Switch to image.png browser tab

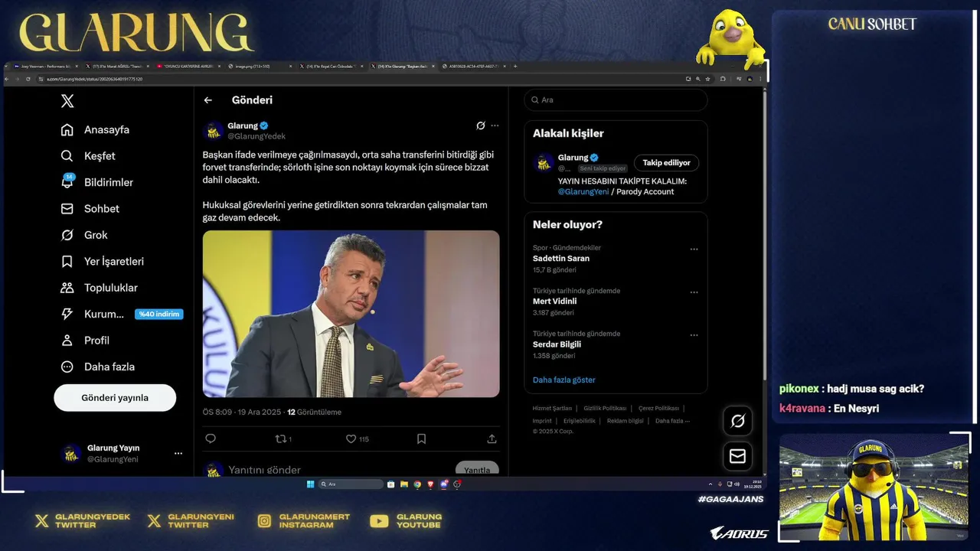coord(257,67)
